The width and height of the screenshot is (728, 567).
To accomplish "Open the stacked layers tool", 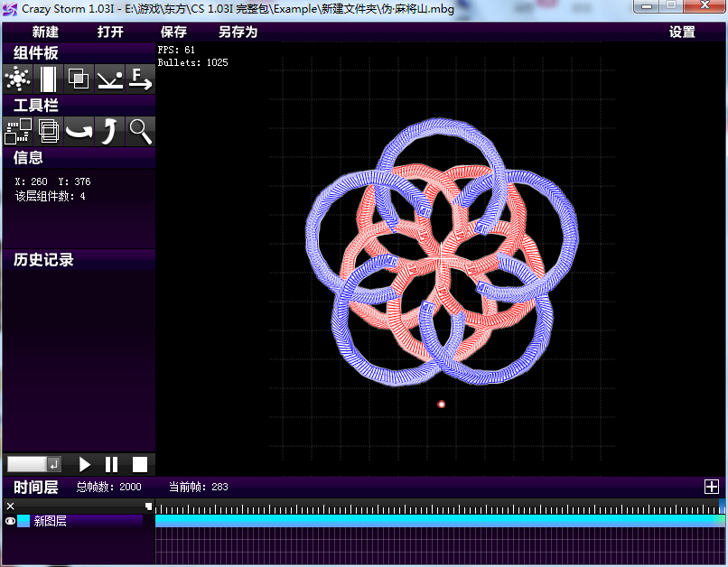I will click(48, 131).
